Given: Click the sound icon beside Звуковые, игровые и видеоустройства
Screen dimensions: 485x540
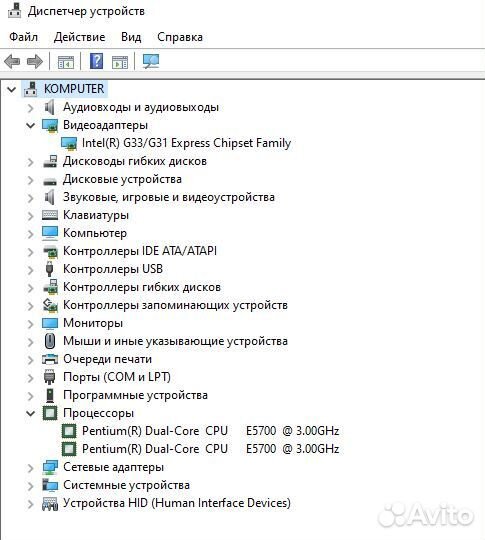Looking at the screenshot, I should [x=50, y=197].
